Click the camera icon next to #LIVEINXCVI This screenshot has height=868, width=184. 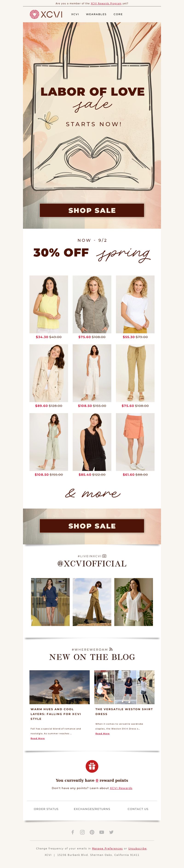tap(104, 556)
